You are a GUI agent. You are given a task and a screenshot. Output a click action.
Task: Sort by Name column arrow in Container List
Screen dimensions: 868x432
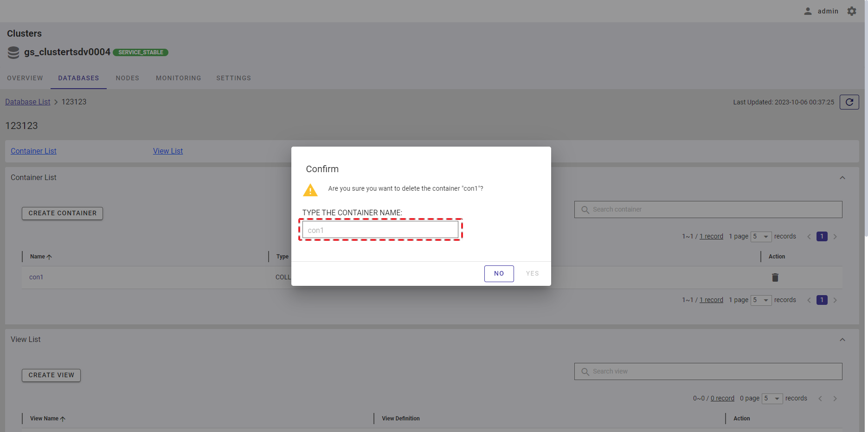(49, 257)
